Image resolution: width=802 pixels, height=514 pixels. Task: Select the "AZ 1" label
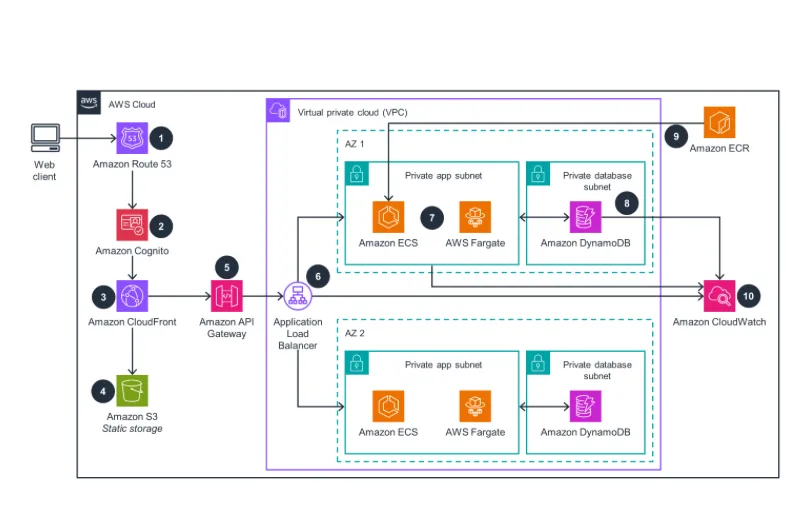tap(354, 144)
